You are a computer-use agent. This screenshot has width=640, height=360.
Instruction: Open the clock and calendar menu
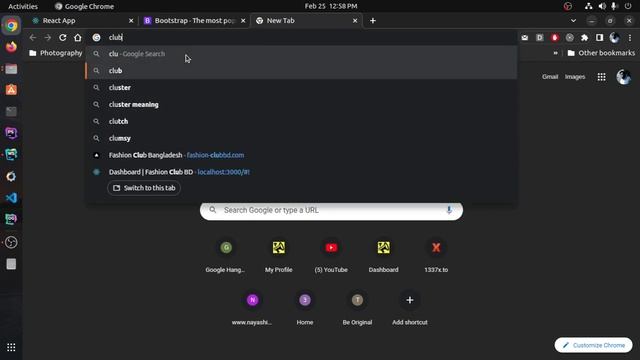[x=331, y=6]
